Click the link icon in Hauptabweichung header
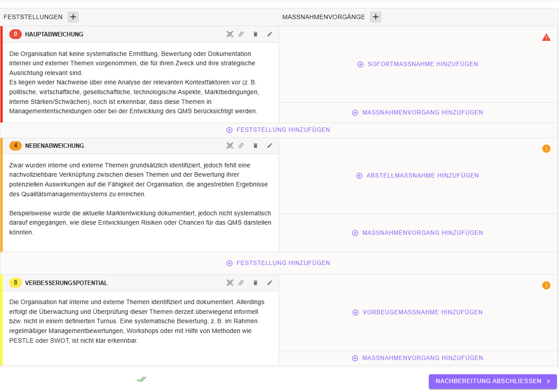560x392 pixels. (241, 34)
